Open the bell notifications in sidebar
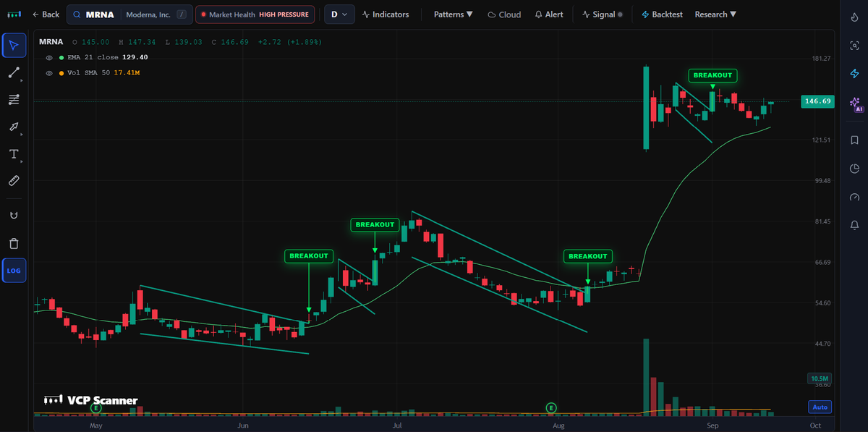Screen dimensions: 868x432 pos(854,226)
